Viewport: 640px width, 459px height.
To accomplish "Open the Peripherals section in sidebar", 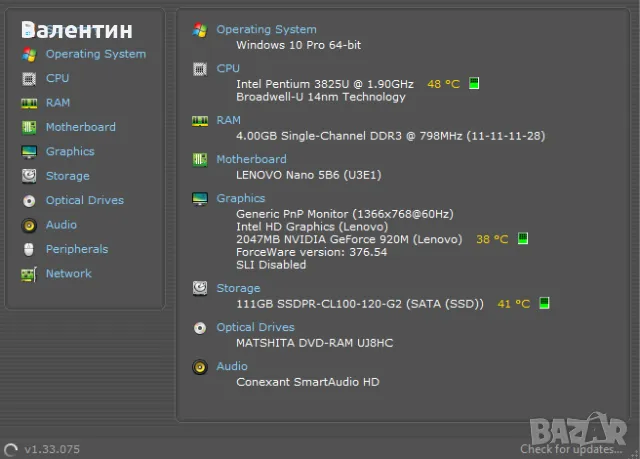I will [x=76, y=249].
